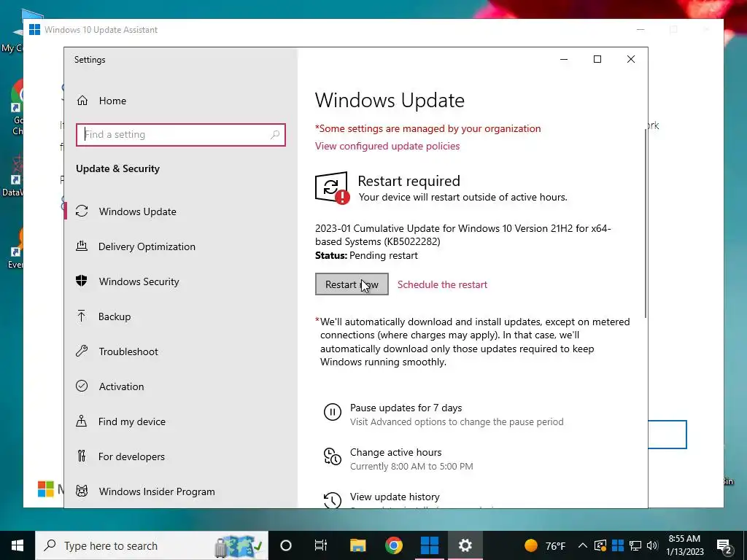
Task: Click Pause updates for 7 days
Action: (x=406, y=408)
